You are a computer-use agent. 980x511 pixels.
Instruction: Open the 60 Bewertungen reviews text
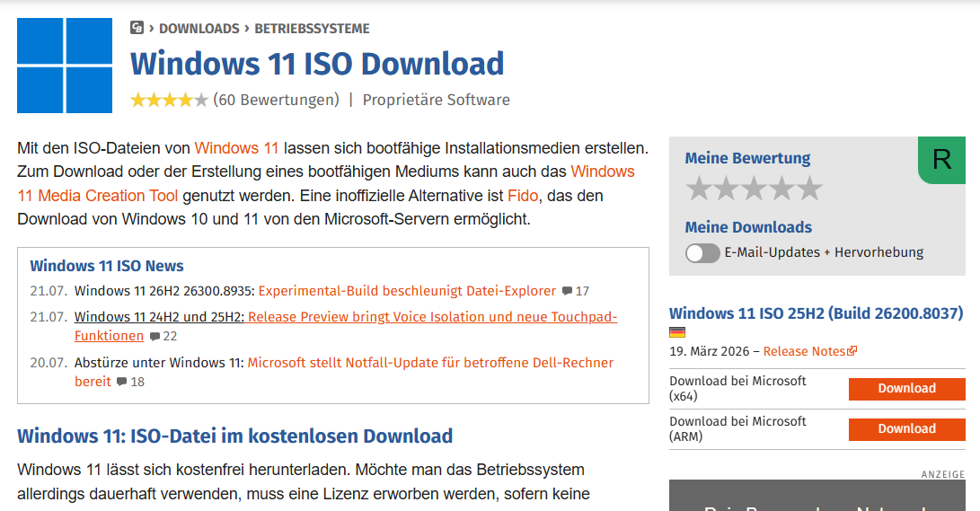(x=277, y=100)
